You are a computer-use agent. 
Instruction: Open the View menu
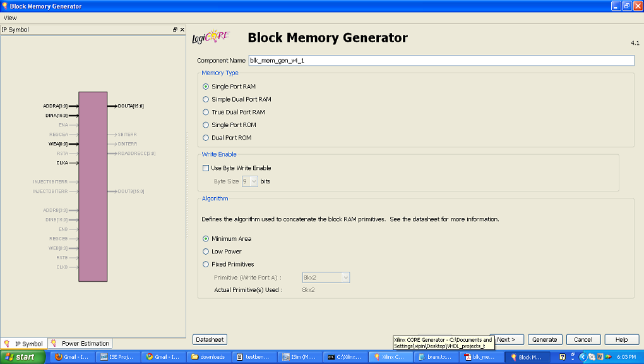tap(9, 18)
